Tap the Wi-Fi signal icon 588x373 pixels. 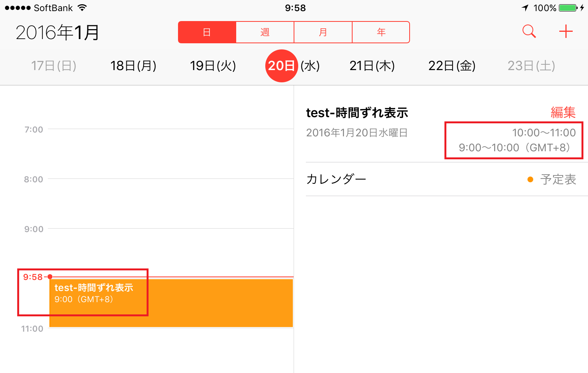pos(82,8)
